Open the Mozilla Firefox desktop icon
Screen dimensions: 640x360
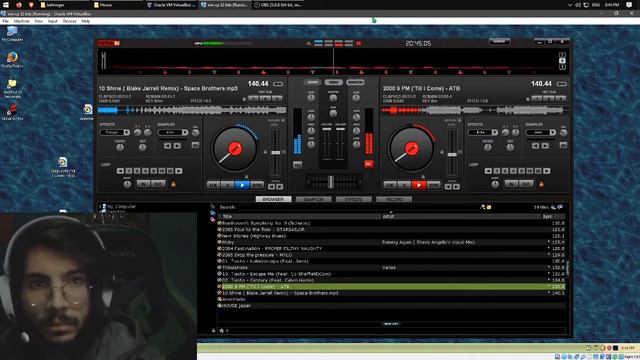click(x=12, y=59)
